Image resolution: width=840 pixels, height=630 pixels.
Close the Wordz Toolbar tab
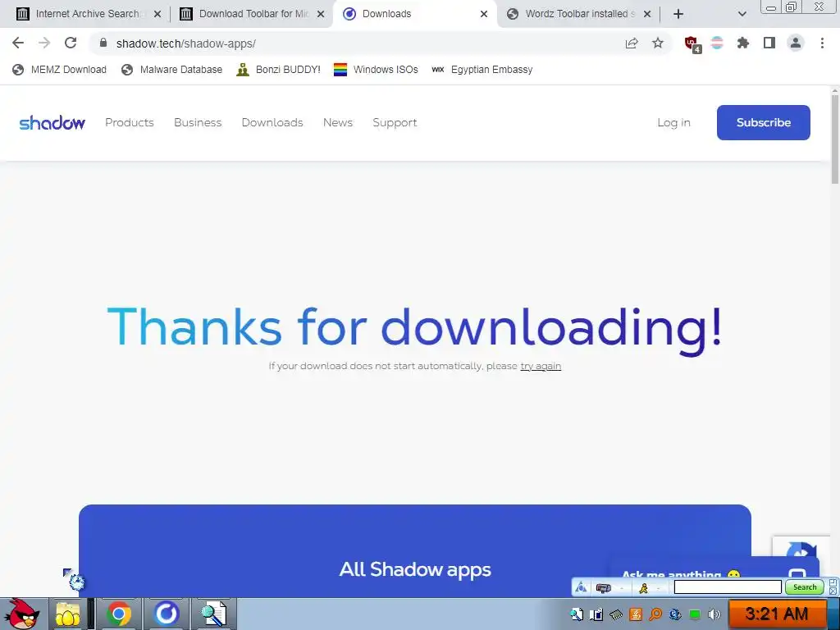click(x=647, y=14)
